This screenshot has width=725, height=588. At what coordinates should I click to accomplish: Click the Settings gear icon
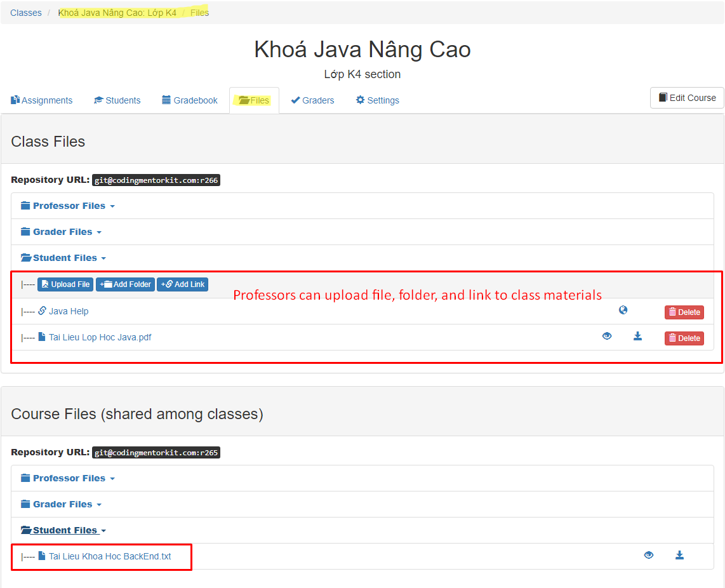360,100
